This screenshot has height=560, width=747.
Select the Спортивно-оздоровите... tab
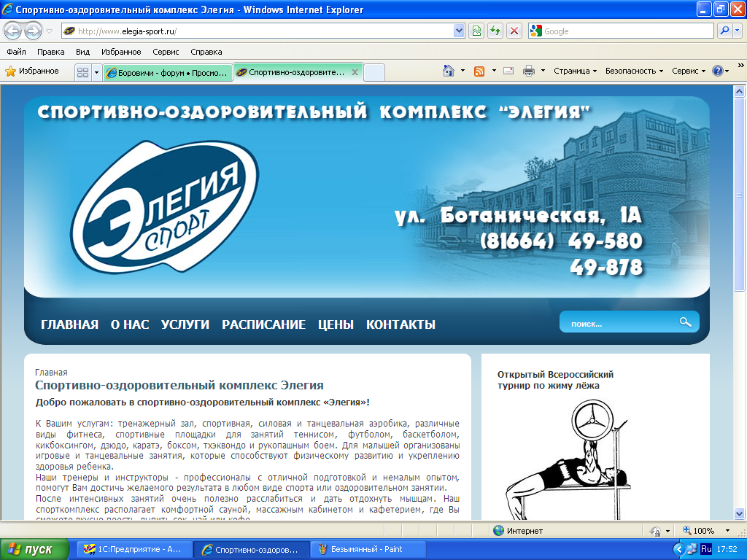pyautogui.click(x=292, y=72)
